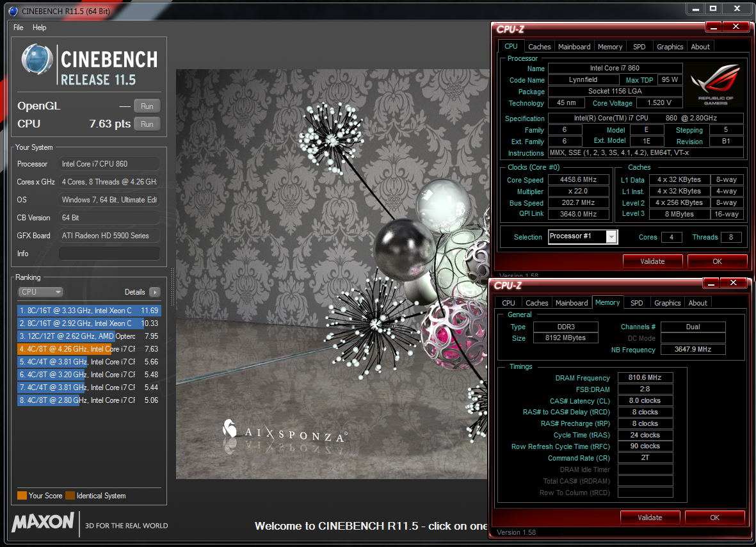Viewport: 756px width, 547px height.
Task: Click the GFX Board field ATI Radeon HD 5900
Action: pyautogui.click(x=109, y=236)
